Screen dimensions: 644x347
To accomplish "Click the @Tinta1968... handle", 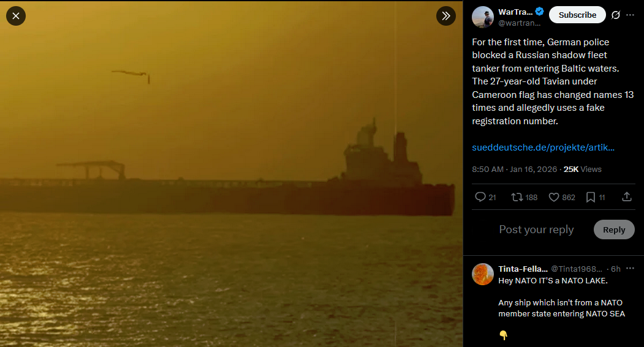I will tap(576, 269).
